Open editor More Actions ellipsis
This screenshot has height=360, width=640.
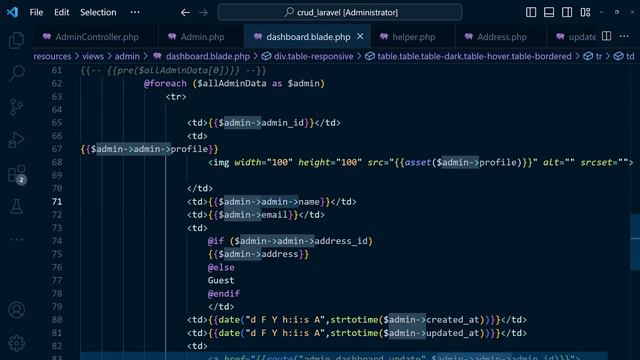[x=624, y=36]
